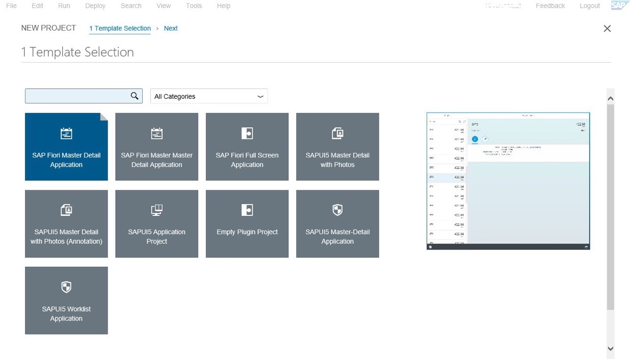The height and width of the screenshot is (364, 632).
Task: Open the Run menu
Action: click(64, 6)
